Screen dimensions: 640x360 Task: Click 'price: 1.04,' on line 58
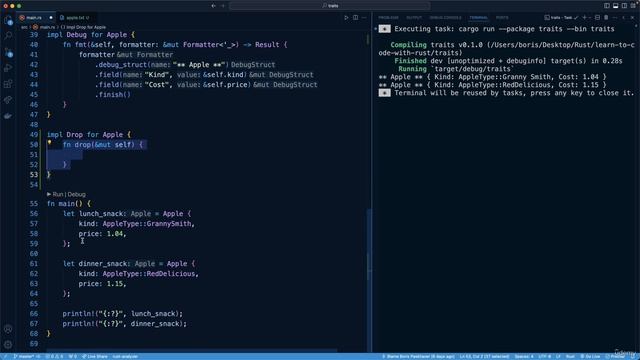point(102,234)
